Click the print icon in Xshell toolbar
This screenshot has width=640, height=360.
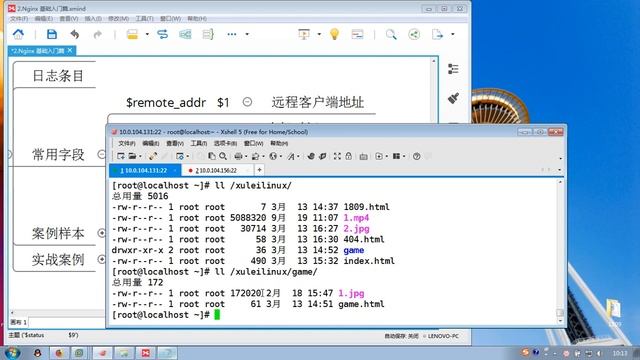point(238,156)
